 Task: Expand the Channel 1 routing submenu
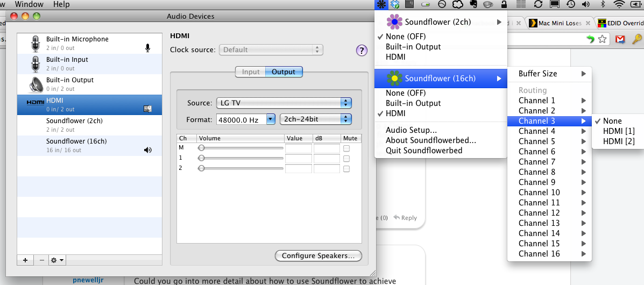coord(549,101)
